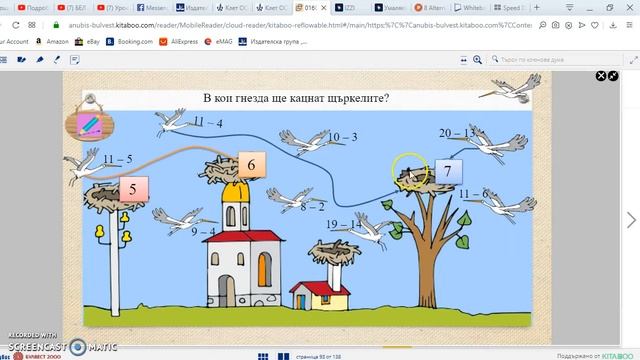This screenshot has width=640, height=360.
Task: Click the fit-width icon in reader toolbar
Action: point(464,60)
